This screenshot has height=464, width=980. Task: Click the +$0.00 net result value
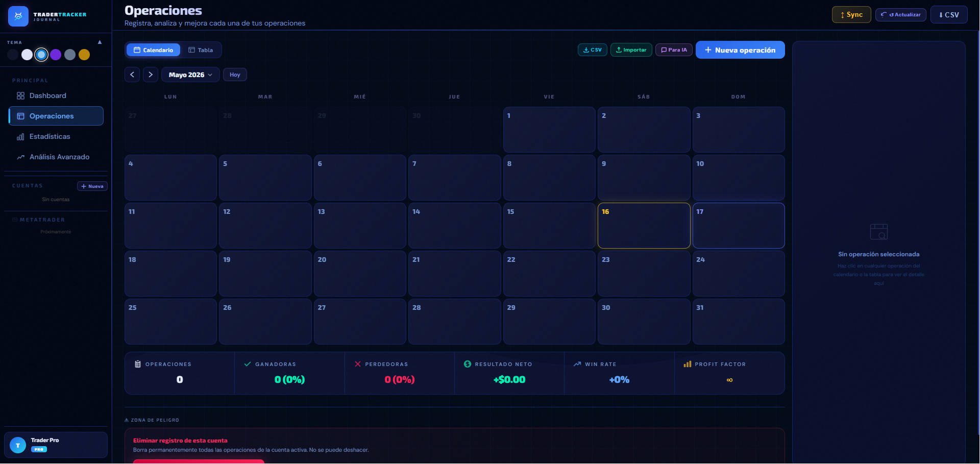coord(509,380)
